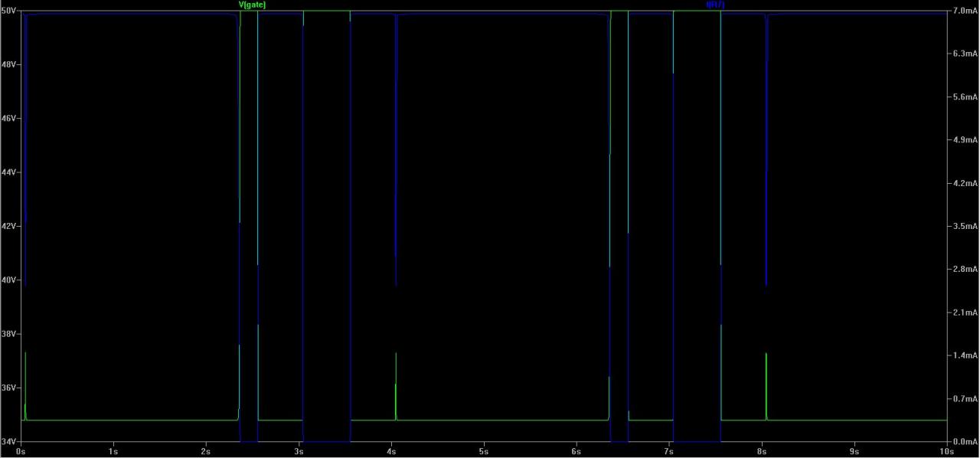Click the blue current trace label
Image resolution: width=980 pixels, height=458 pixels.
[714, 5]
